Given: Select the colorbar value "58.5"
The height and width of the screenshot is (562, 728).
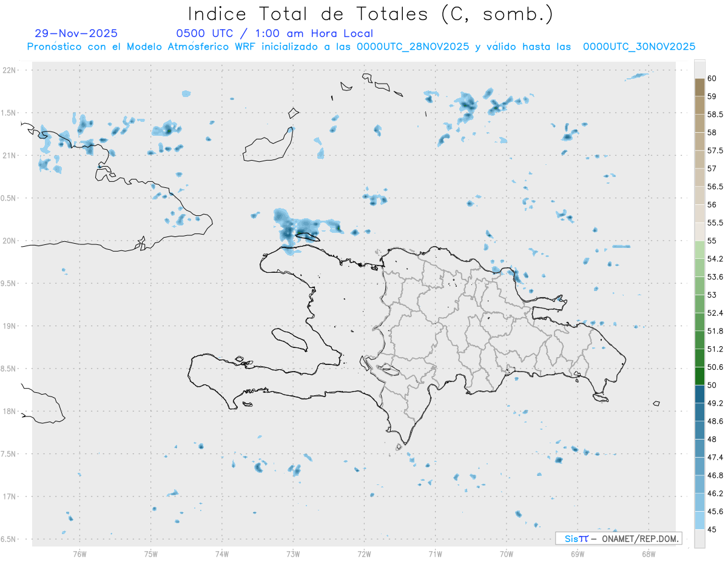Looking at the screenshot, I should pos(715,115).
